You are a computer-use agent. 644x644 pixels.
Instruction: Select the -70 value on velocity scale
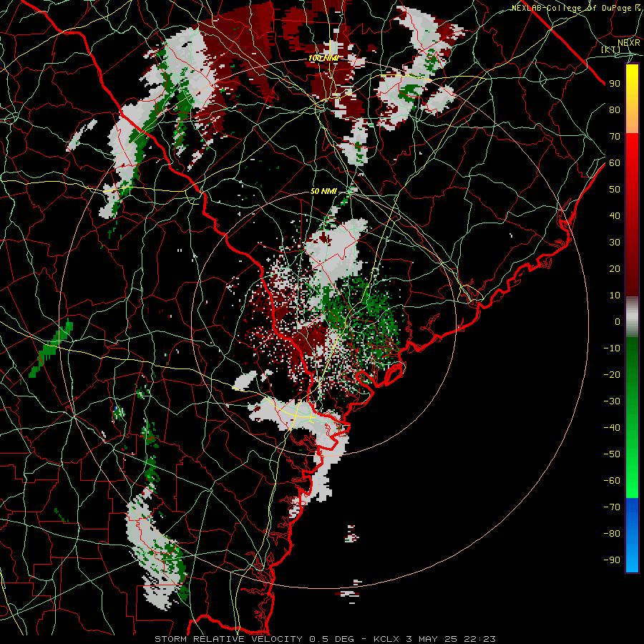click(612, 507)
